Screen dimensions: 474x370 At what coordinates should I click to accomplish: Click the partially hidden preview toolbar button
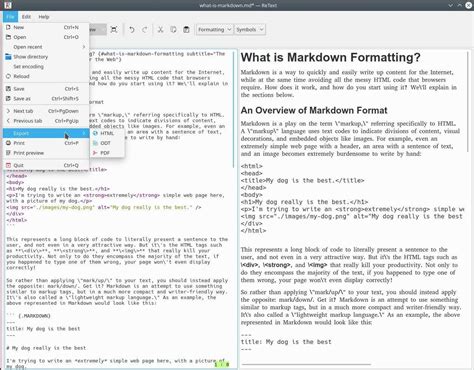pyautogui.click(x=98, y=30)
